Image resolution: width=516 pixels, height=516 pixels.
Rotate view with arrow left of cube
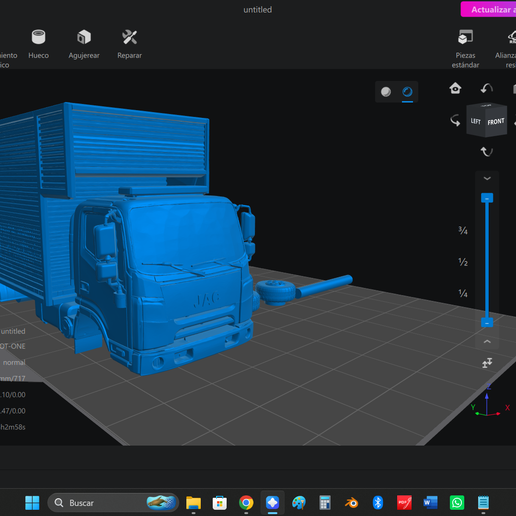[x=455, y=120]
